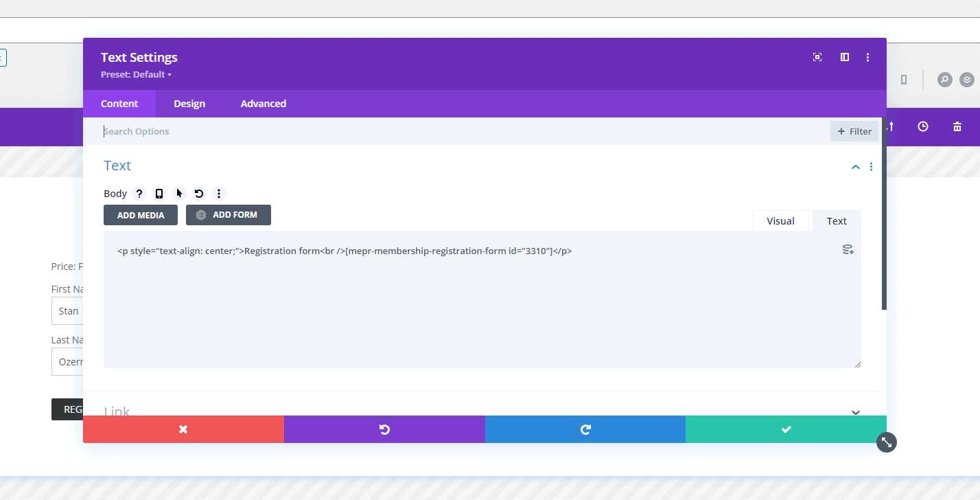Switch to the Content tab
The image size is (980, 500).
pos(119,104)
